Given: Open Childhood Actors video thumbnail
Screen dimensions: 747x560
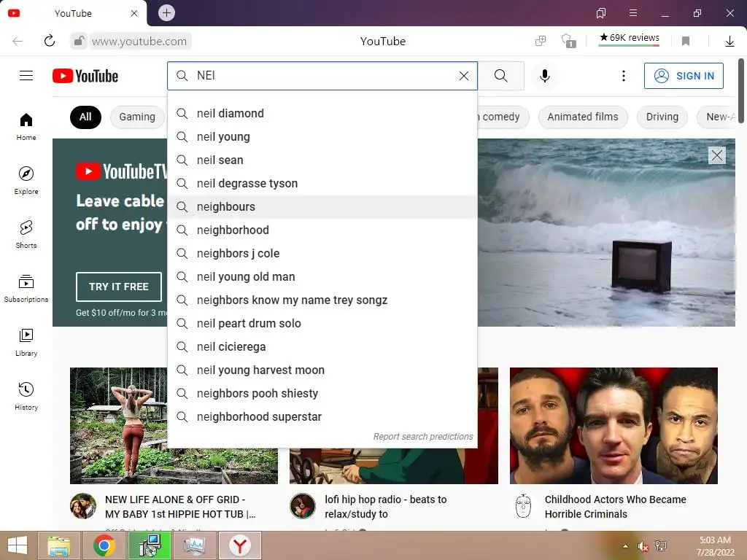Looking at the screenshot, I should click(x=614, y=425).
